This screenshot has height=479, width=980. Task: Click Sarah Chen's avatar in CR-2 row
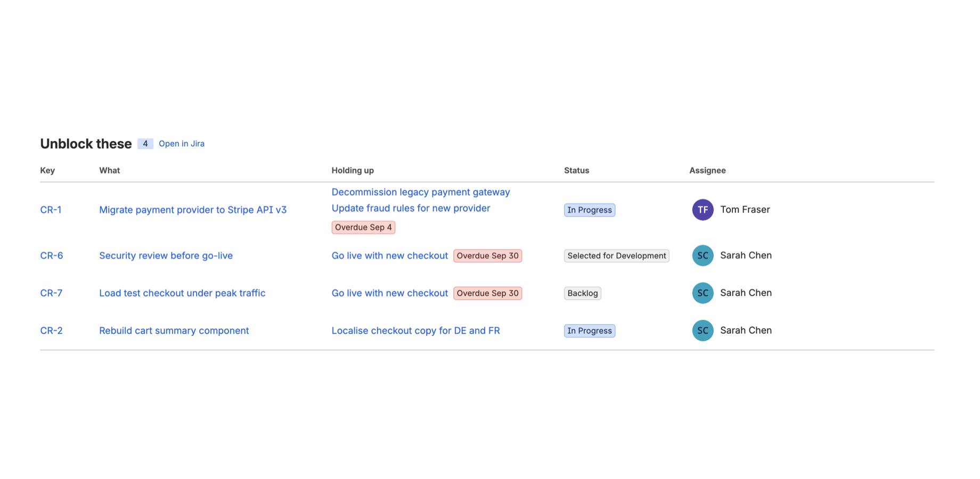coord(703,331)
